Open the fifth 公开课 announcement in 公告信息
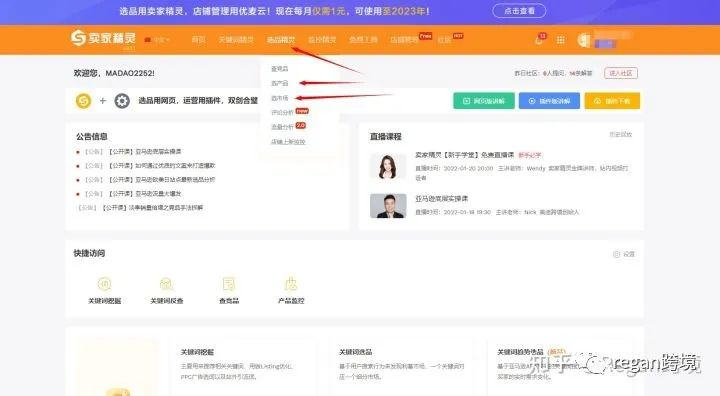The image size is (720, 396). pos(152,208)
